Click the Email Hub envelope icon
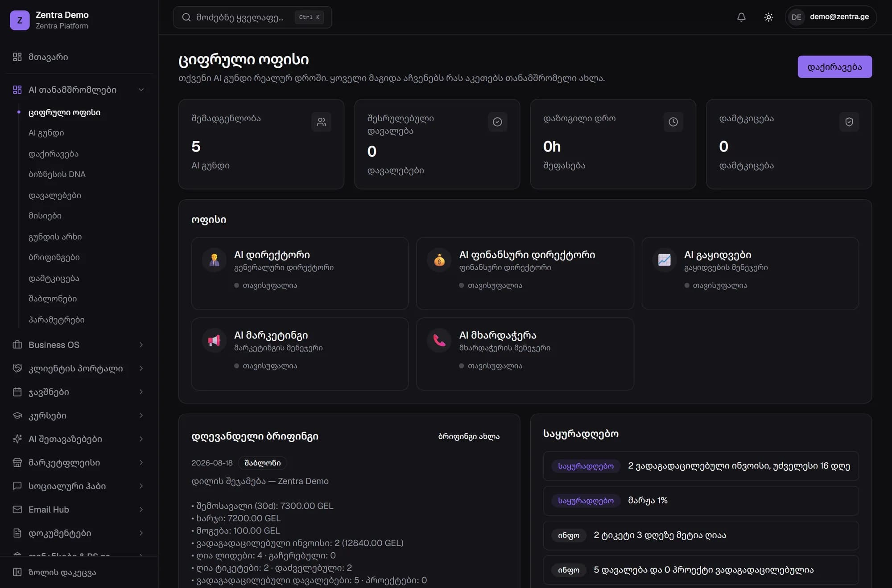The width and height of the screenshot is (892, 588). 17,510
